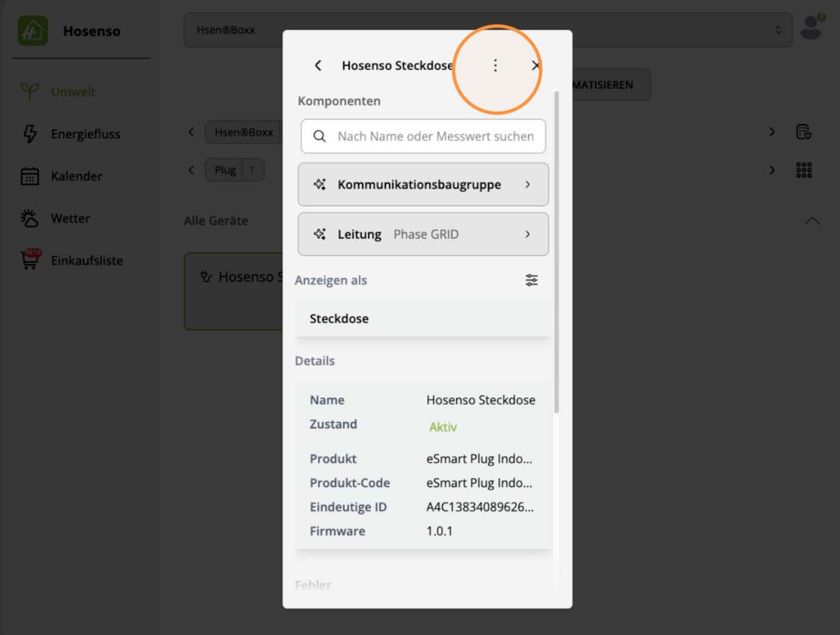
Task: Open the user profile avatar
Action: tap(811, 27)
